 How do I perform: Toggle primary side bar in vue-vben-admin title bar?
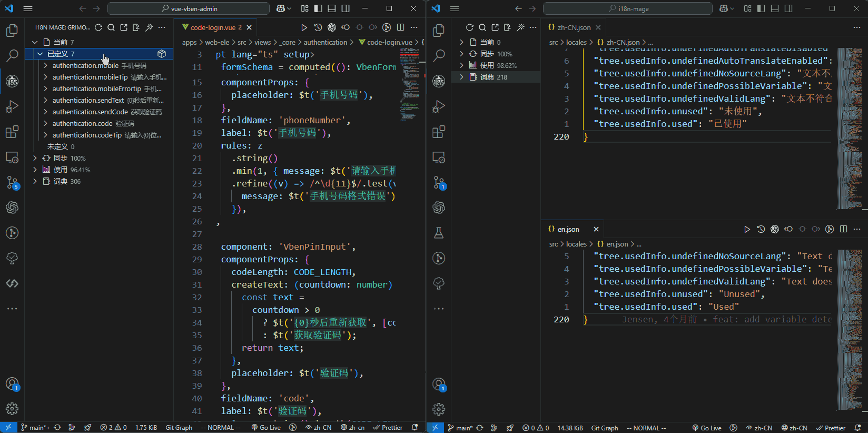point(318,8)
